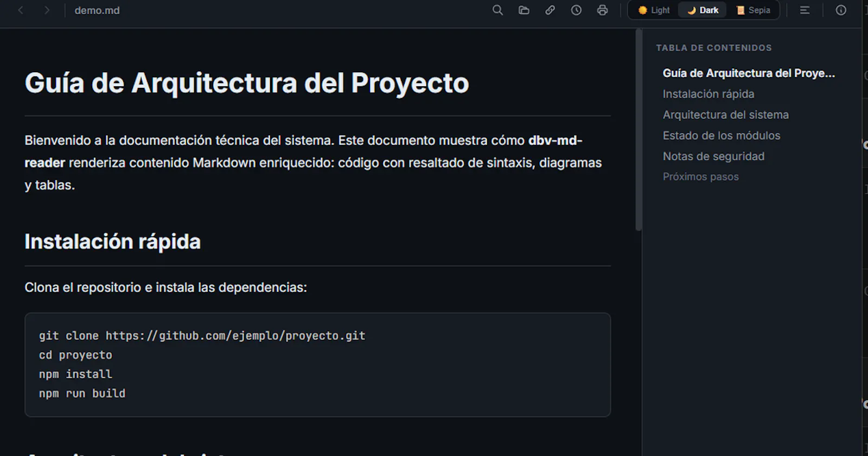Click the Clona el repositorio paragraph
Viewport: 868px width, 456px height.
click(x=165, y=287)
